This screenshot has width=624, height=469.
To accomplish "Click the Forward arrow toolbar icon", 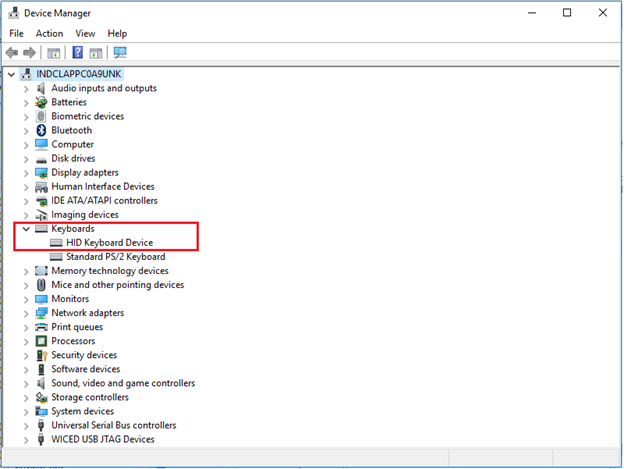I will (x=29, y=53).
